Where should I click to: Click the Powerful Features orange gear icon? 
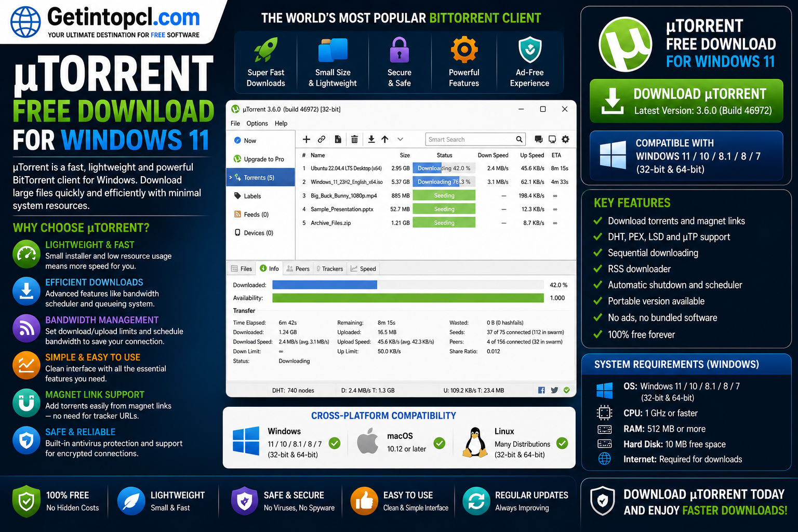464,50
